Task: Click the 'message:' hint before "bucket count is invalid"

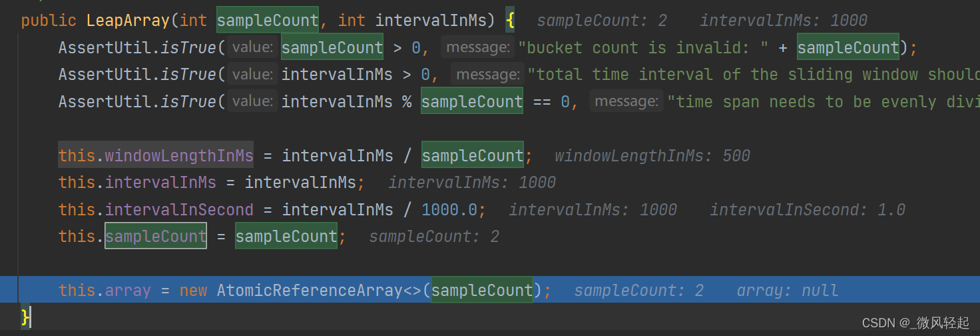Action: (479, 48)
